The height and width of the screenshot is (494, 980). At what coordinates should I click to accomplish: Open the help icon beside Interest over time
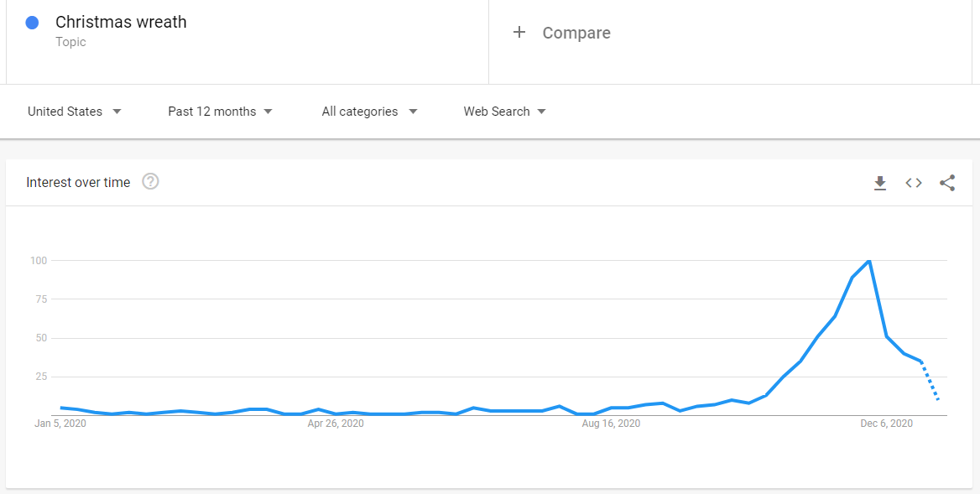tap(151, 182)
